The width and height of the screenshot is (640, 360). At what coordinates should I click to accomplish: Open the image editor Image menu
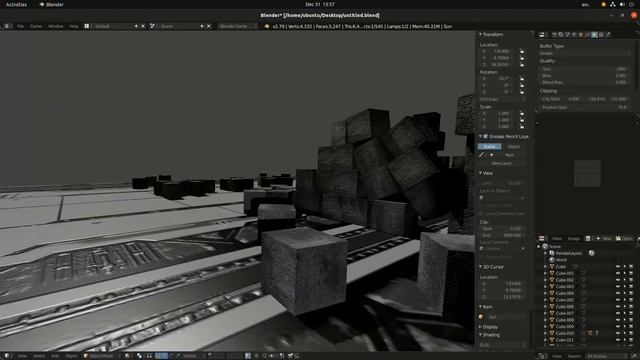tap(573, 238)
